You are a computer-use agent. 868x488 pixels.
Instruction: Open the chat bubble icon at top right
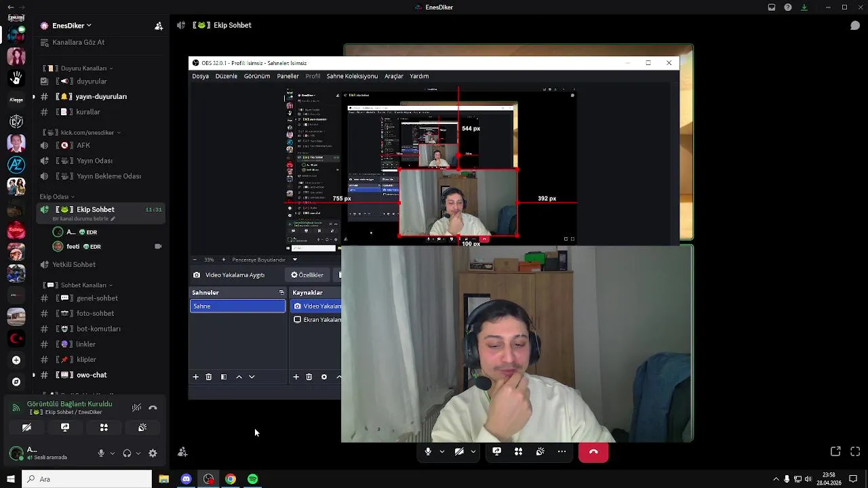point(855,26)
